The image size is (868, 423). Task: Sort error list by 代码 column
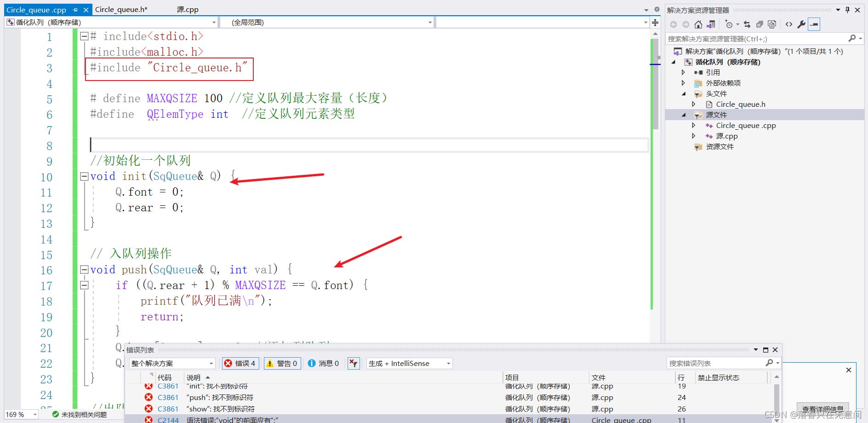pyautogui.click(x=164, y=378)
